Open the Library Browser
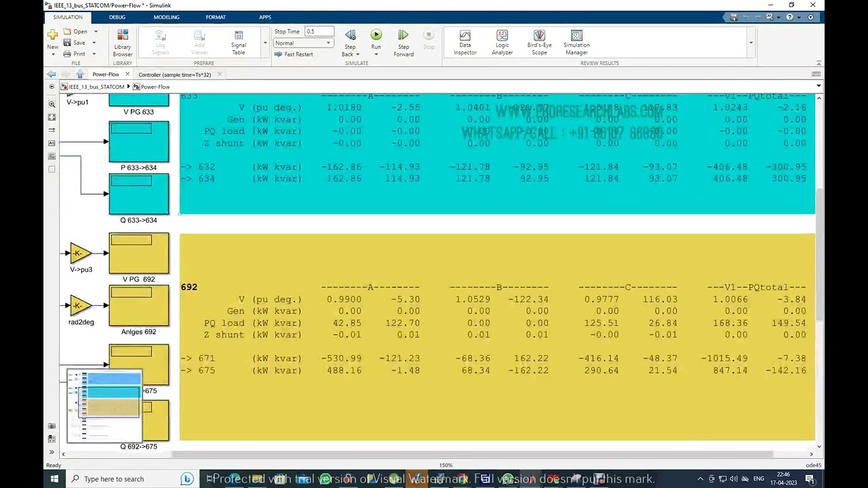The image size is (868, 488). [123, 43]
